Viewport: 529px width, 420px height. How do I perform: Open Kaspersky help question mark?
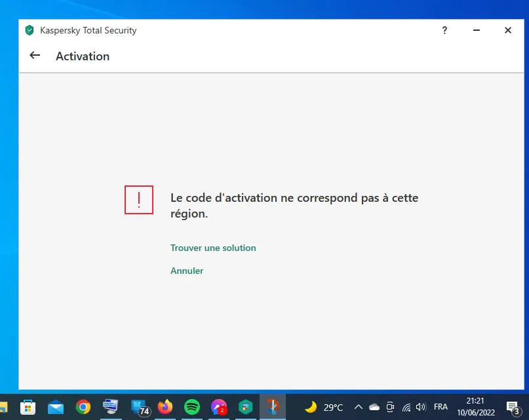pyautogui.click(x=444, y=30)
